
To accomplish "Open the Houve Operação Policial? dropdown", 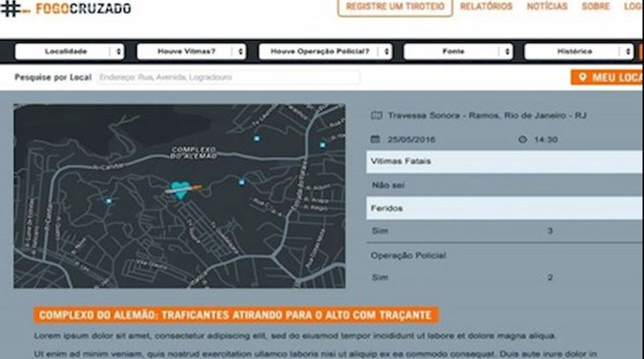I will point(325,52).
